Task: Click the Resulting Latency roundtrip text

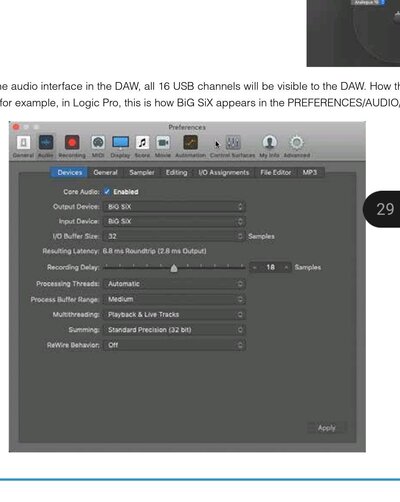Action: click(x=154, y=251)
